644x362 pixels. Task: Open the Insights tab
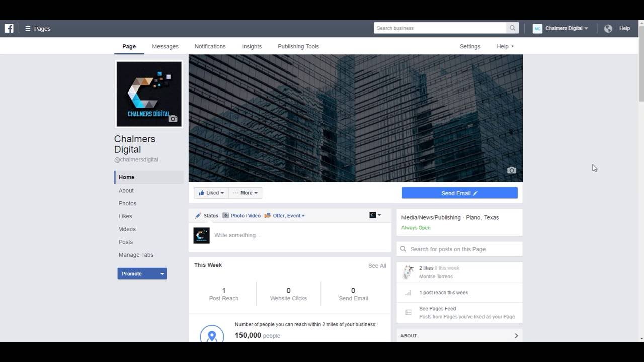tap(252, 46)
